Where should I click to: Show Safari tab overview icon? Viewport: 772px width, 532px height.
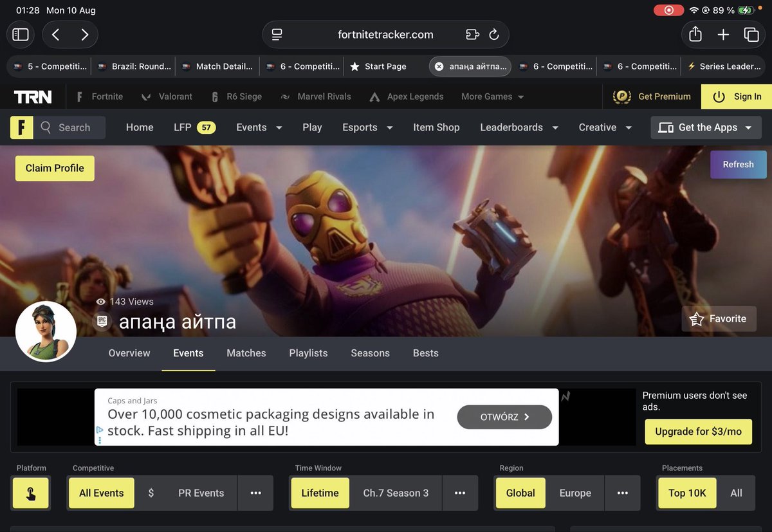[x=751, y=35]
